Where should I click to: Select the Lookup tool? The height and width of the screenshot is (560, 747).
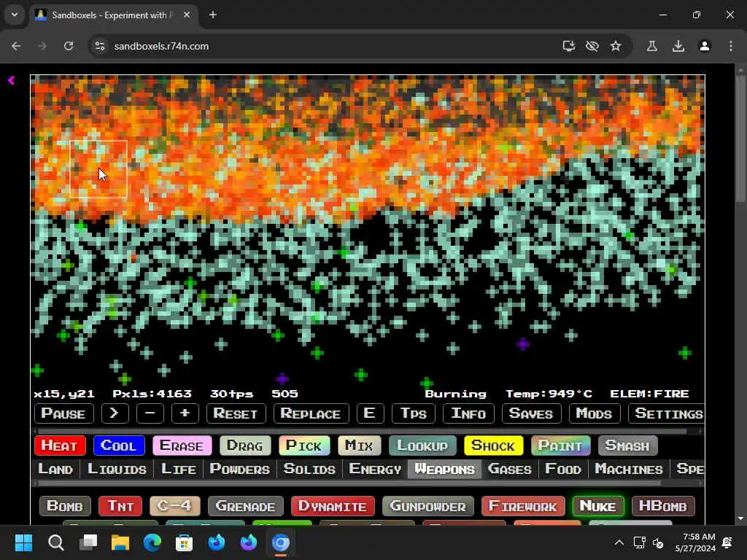[x=422, y=446]
